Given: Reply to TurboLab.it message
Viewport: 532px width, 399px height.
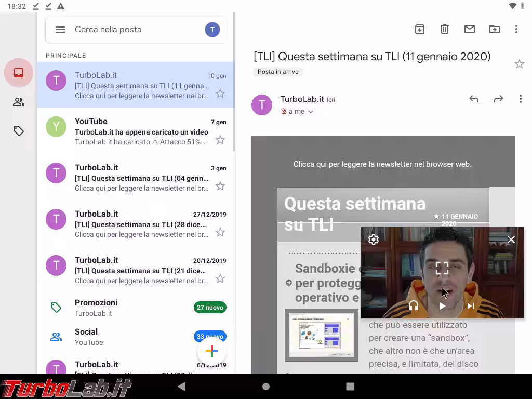Looking at the screenshot, I should [474, 99].
